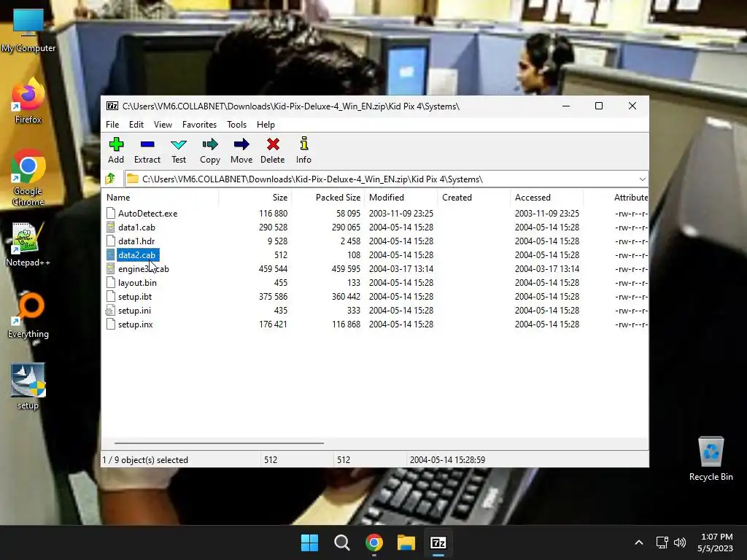The height and width of the screenshot is (560, 747).
Task: Open the View menu
Action: pyautogui.click(x=163, y=124)
